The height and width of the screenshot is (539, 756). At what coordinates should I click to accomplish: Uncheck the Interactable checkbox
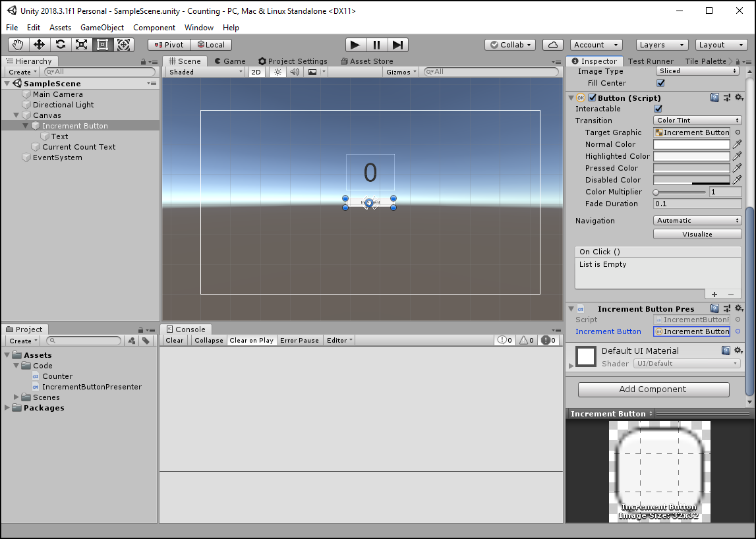click(x=658, y=109)
